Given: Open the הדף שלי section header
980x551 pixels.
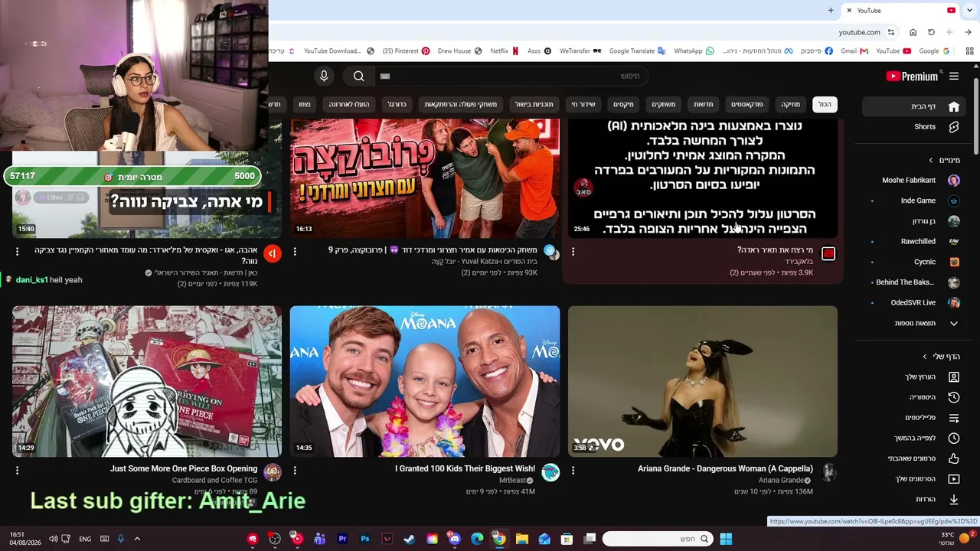Looking at the screenshot, I should pos(942,357).
